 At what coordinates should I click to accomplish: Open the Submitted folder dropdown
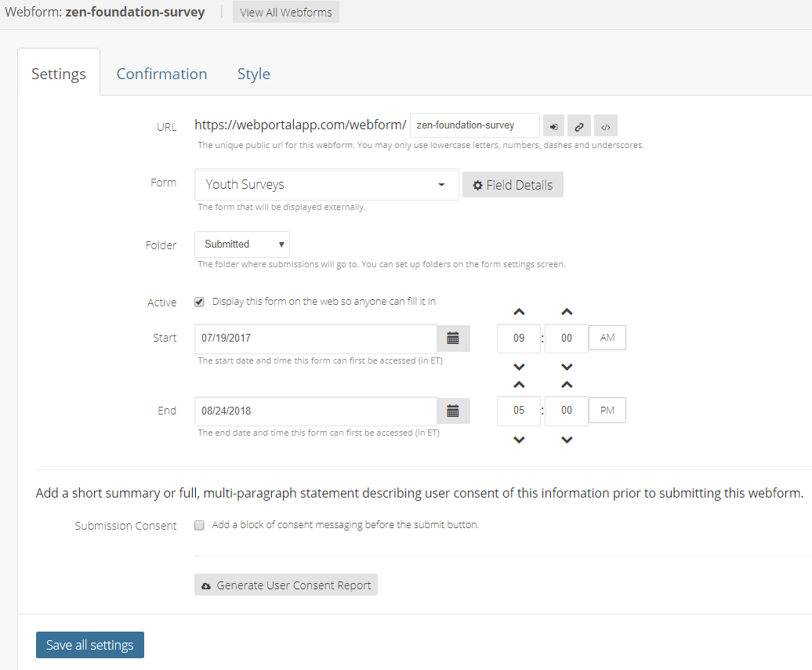click(x=241, y=244)
